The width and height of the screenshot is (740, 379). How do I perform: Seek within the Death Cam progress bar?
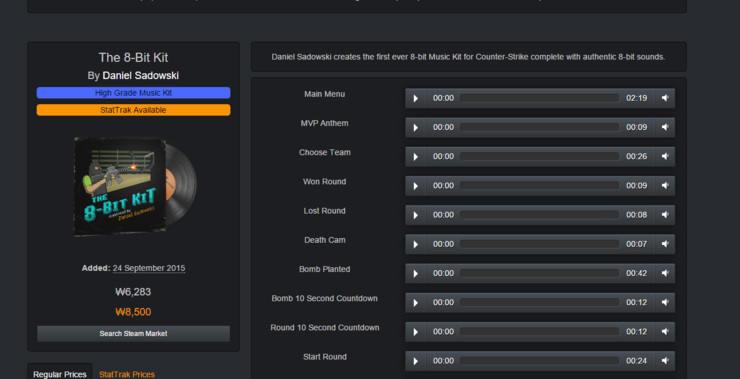click(539, 244)
